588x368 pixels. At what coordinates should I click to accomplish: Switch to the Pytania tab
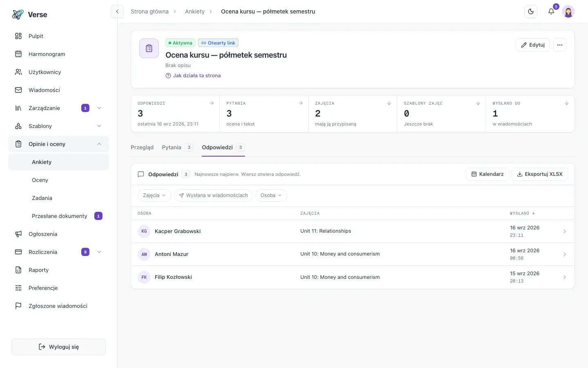[177, 147]
